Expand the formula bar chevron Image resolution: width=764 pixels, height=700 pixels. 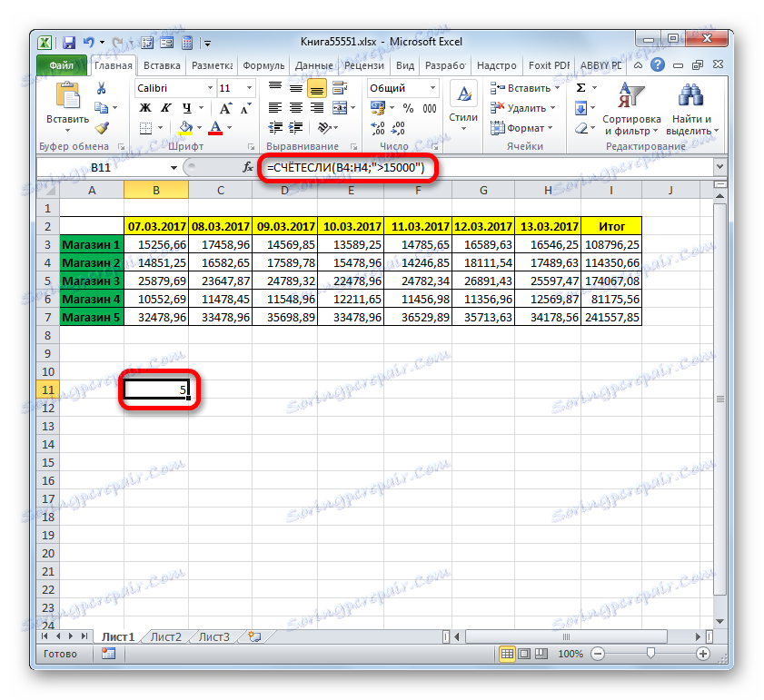pos(719,166)
